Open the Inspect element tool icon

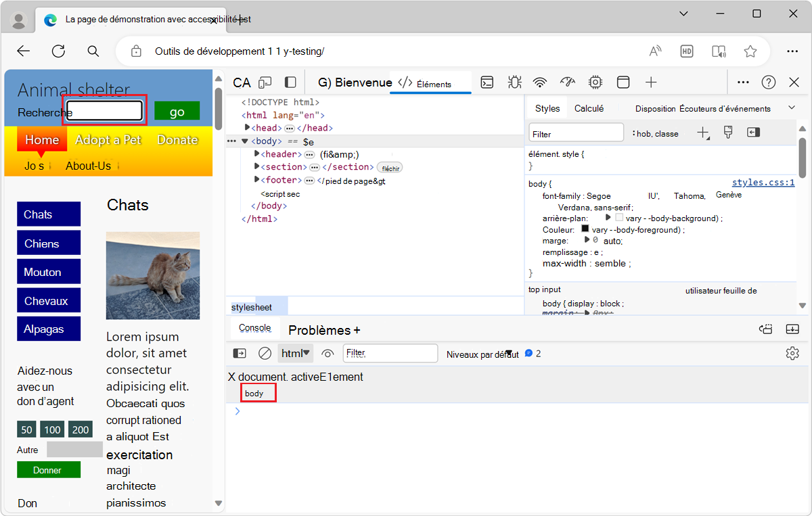(x=242, y=82)
